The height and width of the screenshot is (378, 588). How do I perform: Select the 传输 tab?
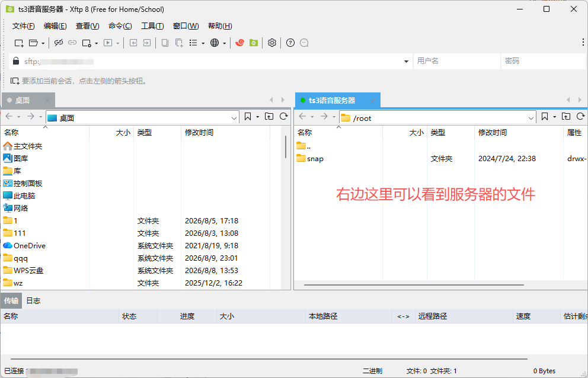[x=11, y=301]
